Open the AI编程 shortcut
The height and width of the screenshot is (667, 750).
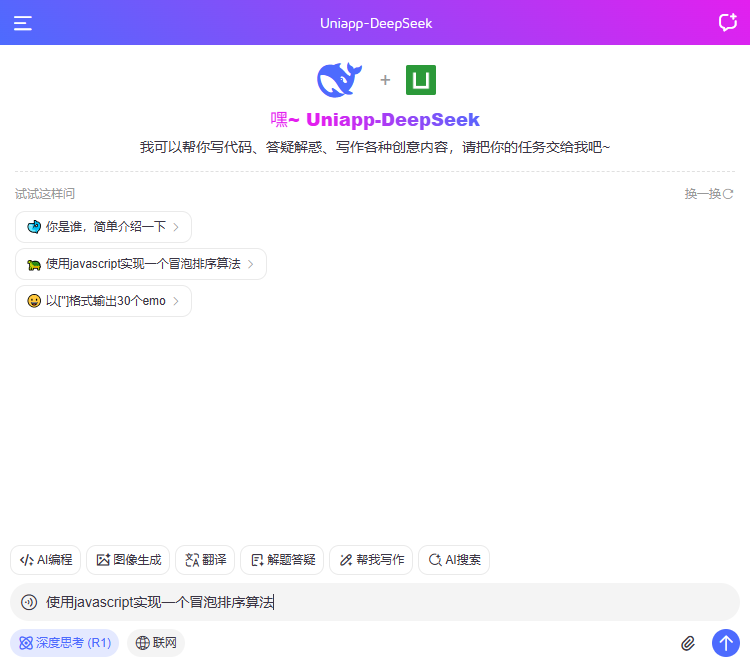click(x=45, y=560)
